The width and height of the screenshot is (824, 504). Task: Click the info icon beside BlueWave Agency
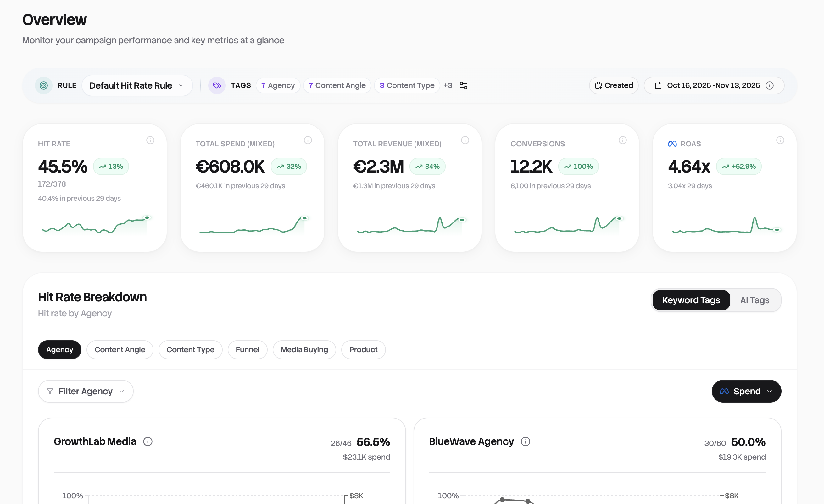pyautogui.click(x=525, y=441)
